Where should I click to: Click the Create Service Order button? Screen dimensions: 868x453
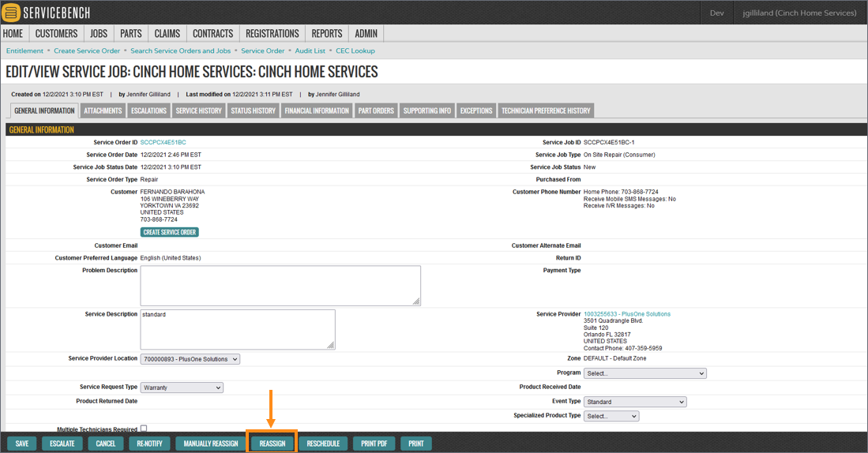click(169, 232)
